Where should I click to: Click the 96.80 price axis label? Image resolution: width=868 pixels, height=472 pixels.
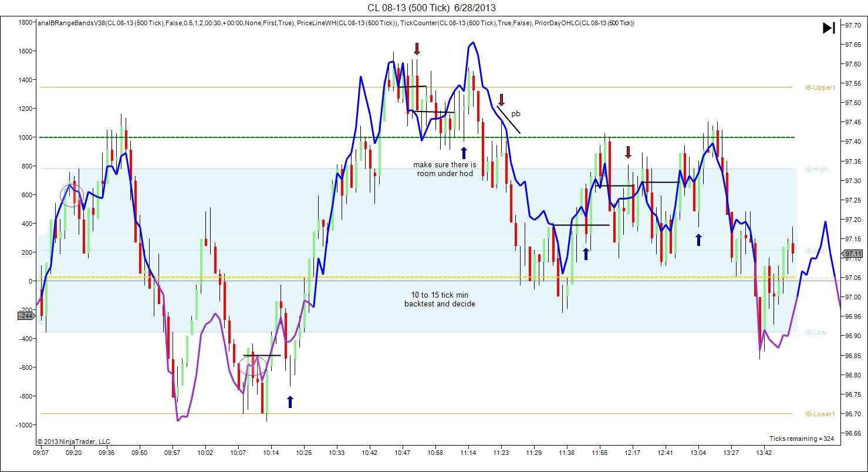click(x=852, y=375)
